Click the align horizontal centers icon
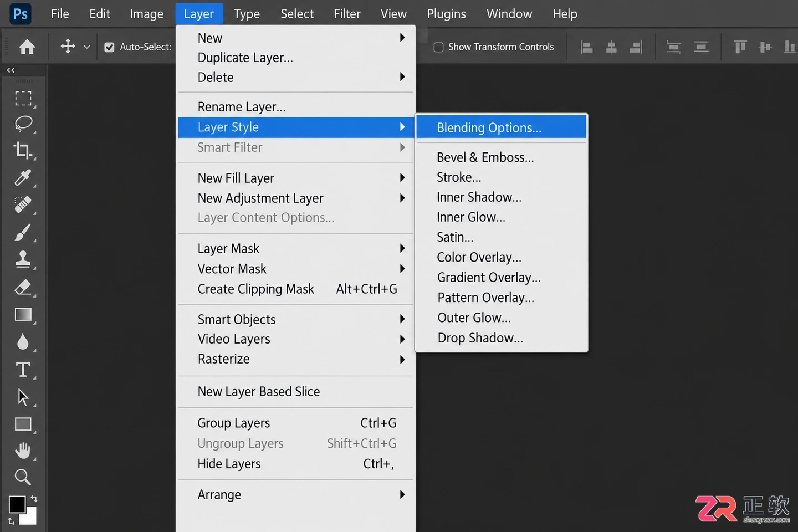The image size is (798, 532). (x=611, y=47)
